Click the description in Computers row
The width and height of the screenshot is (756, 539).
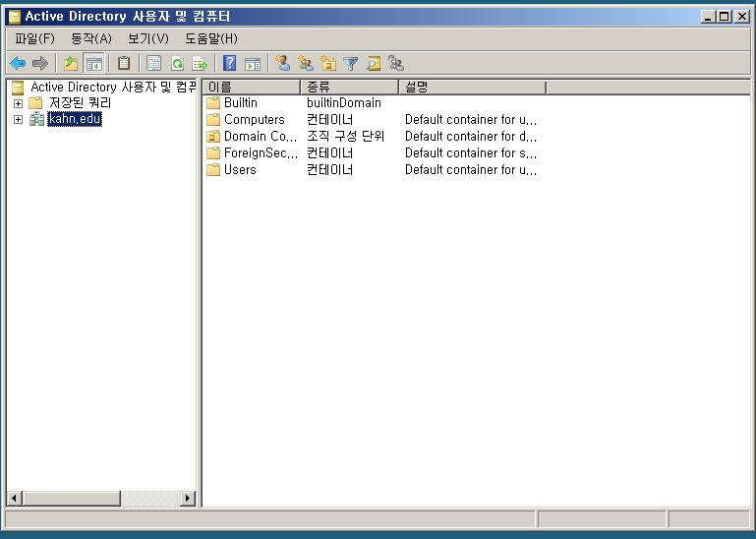(x=471, y=120)
